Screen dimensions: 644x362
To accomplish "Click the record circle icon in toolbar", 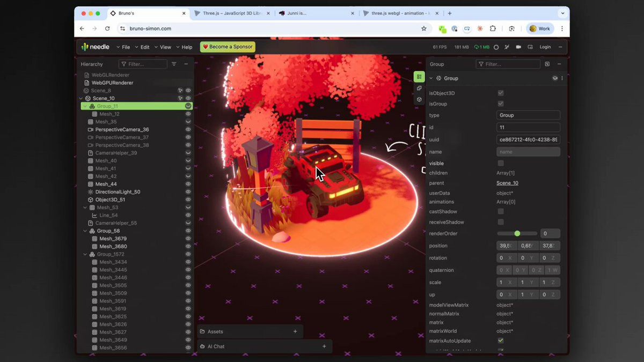I will [x=496, y=47].
